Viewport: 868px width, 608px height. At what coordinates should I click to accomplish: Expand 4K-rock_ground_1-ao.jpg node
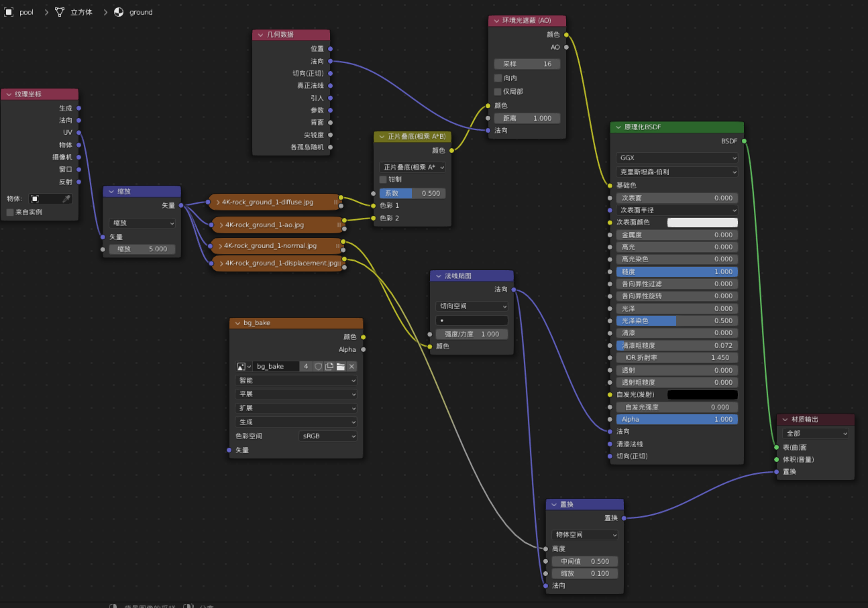(x=221, y=225)
